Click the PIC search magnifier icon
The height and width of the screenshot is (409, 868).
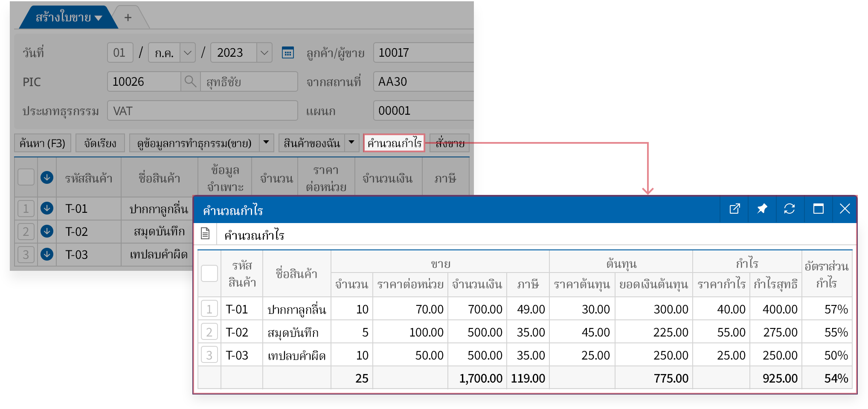tap(190, 81)
